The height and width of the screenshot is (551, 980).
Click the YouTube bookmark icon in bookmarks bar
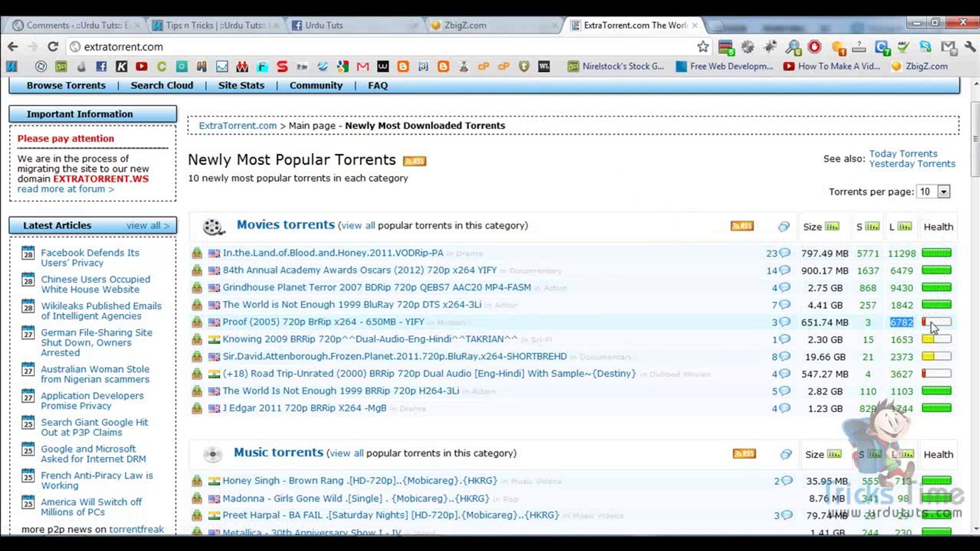point(141,66)
